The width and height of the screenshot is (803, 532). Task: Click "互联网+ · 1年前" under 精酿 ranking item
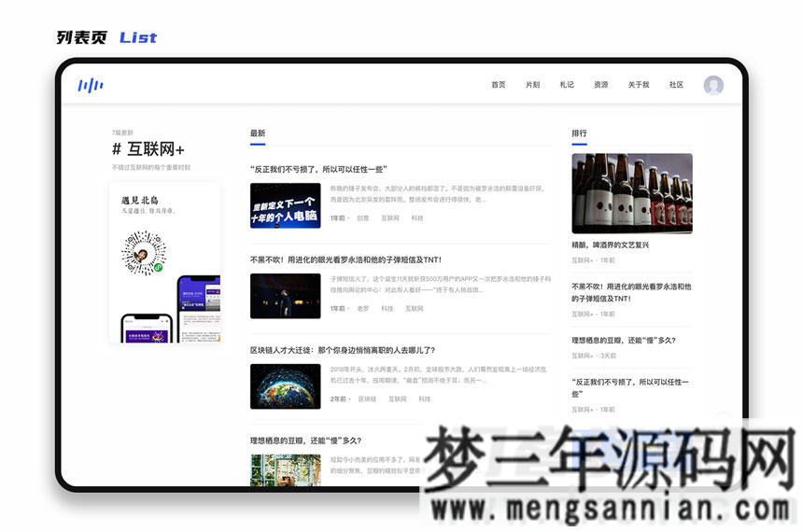[x=594, y=260]
